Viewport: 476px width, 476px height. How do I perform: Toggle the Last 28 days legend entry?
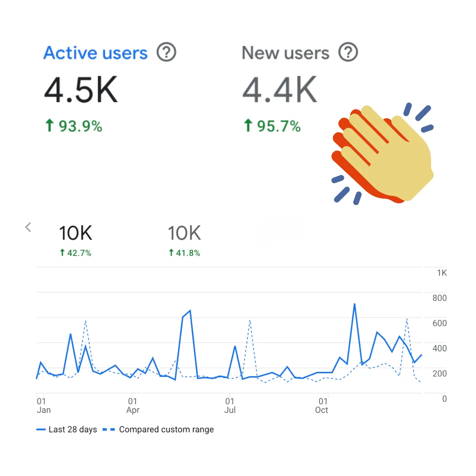pos(67,430)
